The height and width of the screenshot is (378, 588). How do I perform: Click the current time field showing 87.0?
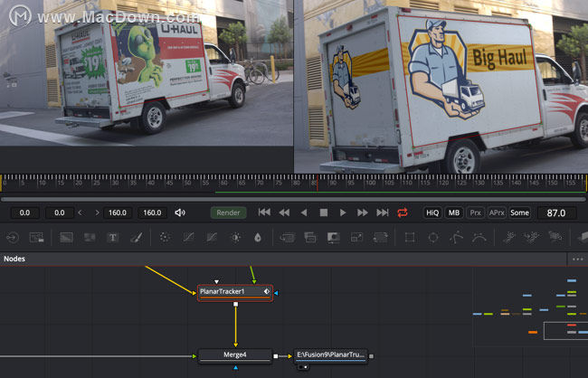[556, 213]
